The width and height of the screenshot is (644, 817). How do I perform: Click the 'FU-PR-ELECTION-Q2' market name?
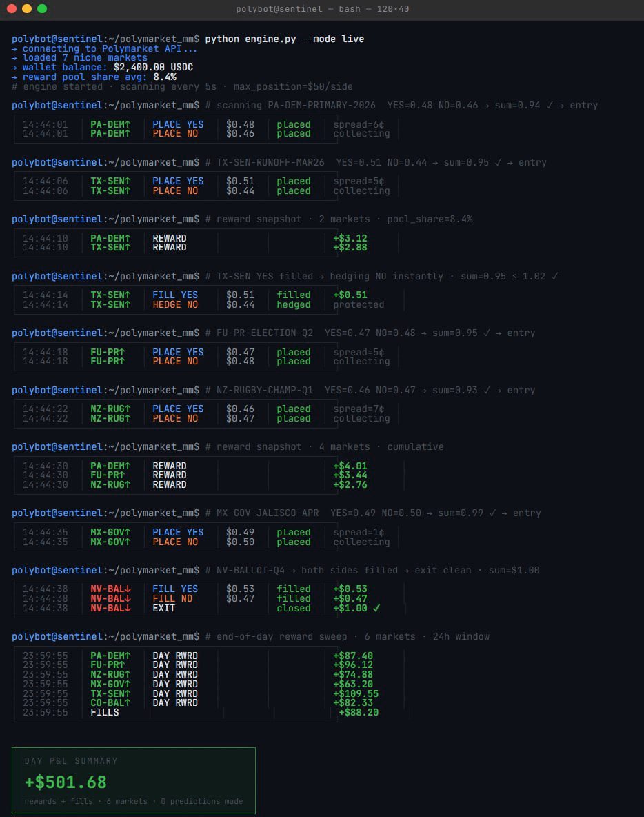(265, 333)
